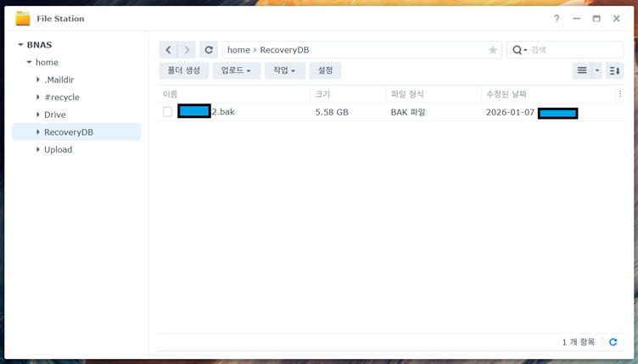638x364 pixels.
Task: Sort by the 크기 column header
Action: coord(348,94)
